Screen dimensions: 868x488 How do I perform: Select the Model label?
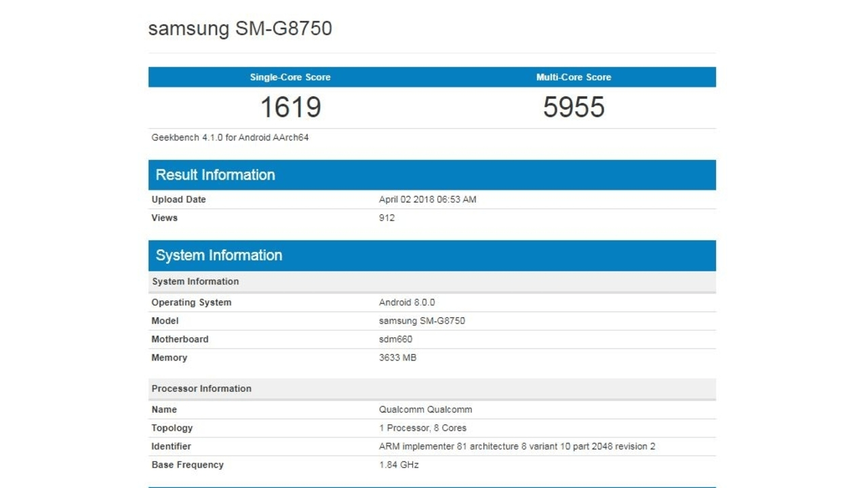pos(165,321)
